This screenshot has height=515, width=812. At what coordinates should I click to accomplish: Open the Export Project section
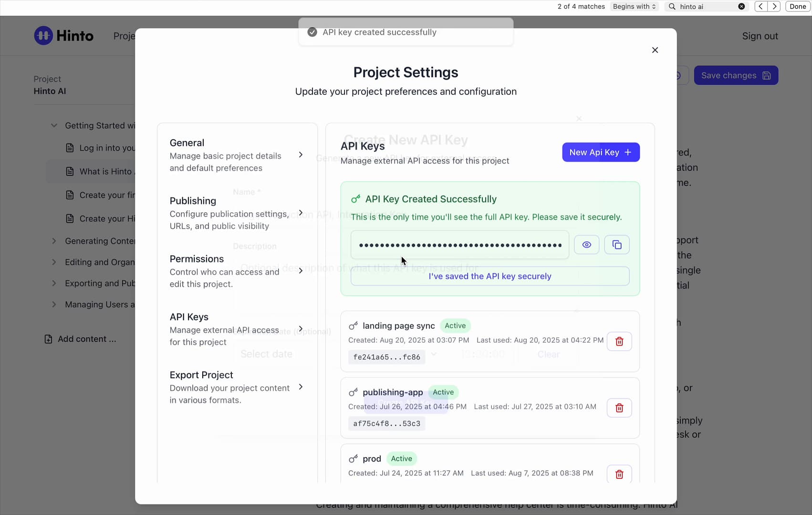pyautogui.click(x=237, y=387)
